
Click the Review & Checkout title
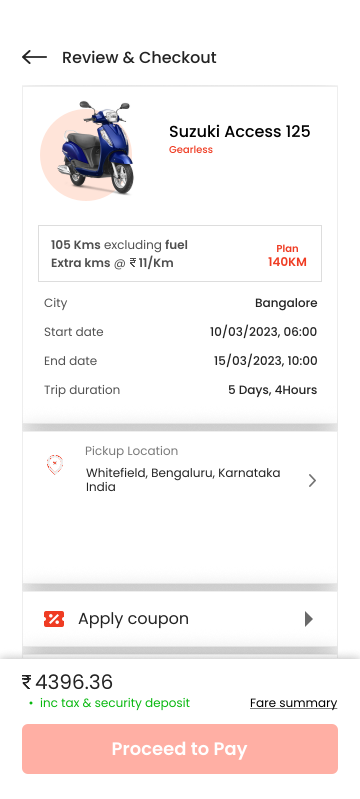coord(139,57)
